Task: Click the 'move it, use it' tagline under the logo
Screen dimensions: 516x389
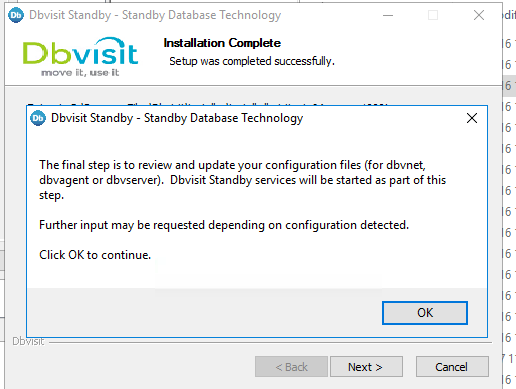Action: (80, 73)
